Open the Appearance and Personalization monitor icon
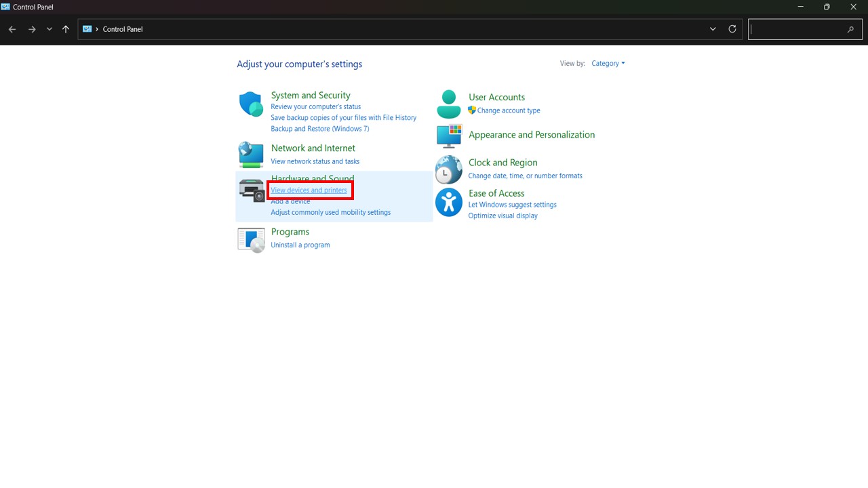This screenshot has height=488, width=868. click(x=448, y=136)
